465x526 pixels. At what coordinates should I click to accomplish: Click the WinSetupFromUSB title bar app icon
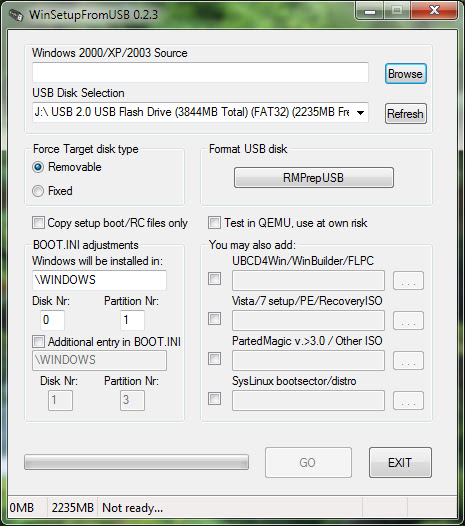tap(16, 15)
